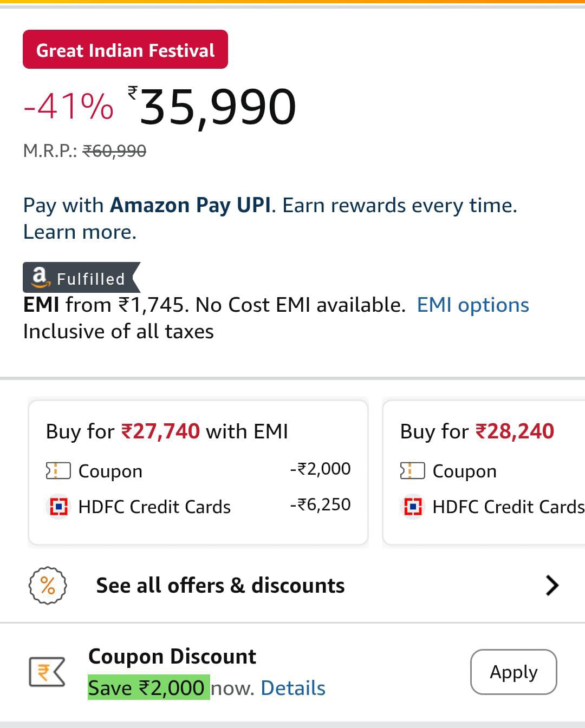The image size is (585, 728).
Task: Click the struck-through M.R.P. ₹60,990
Action: tap(114, 151)
